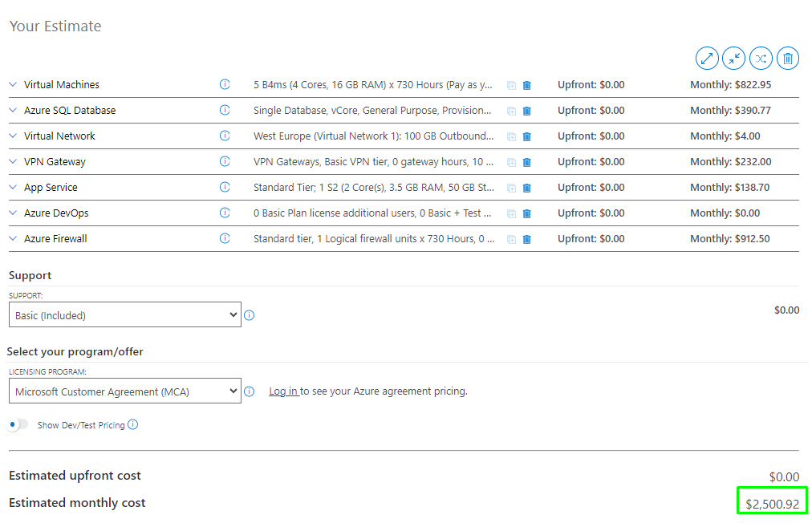Viewport: 812px width, 523px height.
Task: Select the 'VPN Gateway' service name
Action: tap(55, 161)
